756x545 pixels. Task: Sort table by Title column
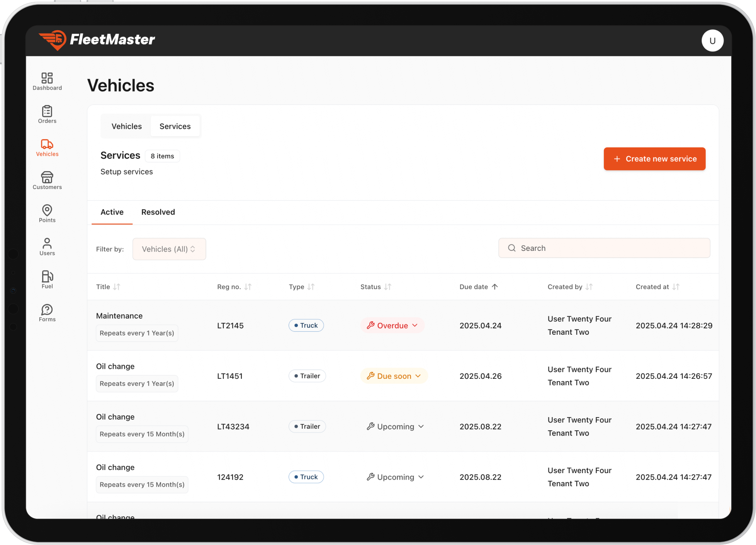116,287
